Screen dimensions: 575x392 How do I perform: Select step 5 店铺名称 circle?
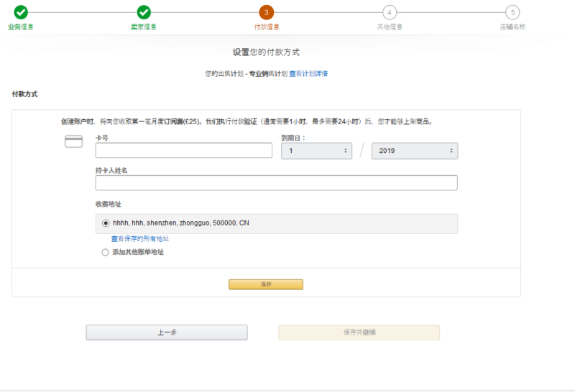pyautogui.click(x=512, y=12)
